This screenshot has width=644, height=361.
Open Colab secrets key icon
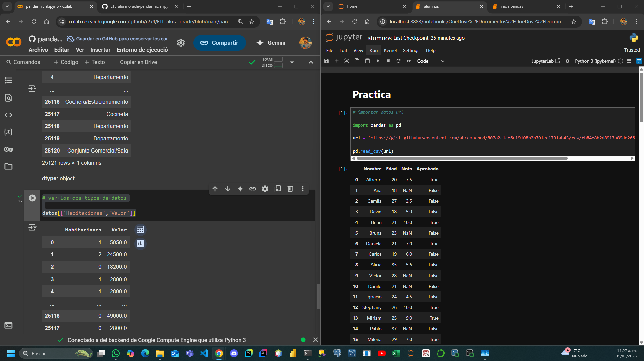click(x=8, y=149)
